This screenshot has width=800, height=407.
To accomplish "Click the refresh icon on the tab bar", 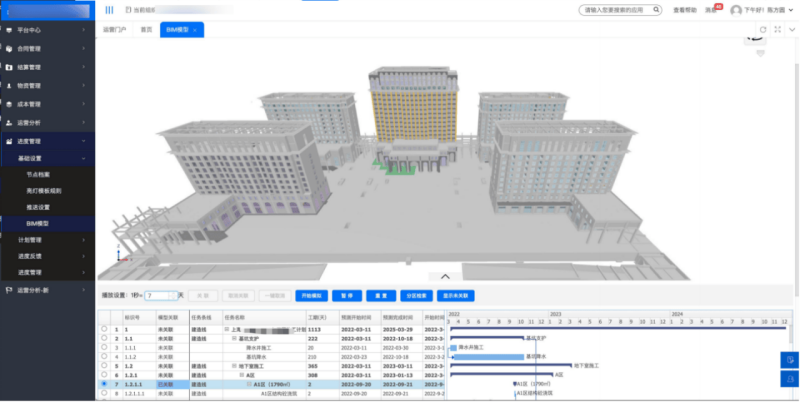I will coord(763,30).
